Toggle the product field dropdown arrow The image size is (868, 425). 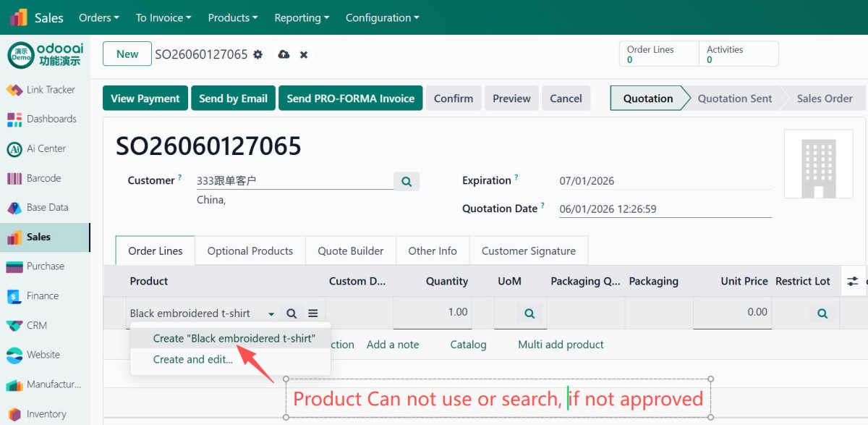point(271,314)
